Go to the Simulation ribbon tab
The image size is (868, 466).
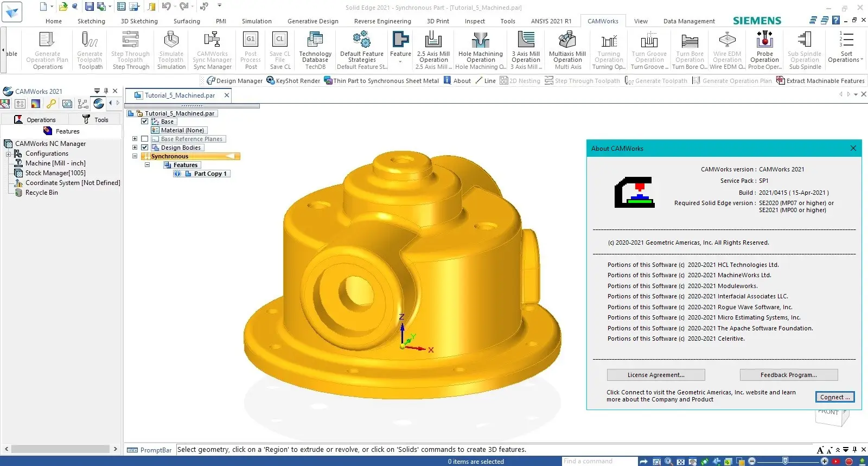257,21
